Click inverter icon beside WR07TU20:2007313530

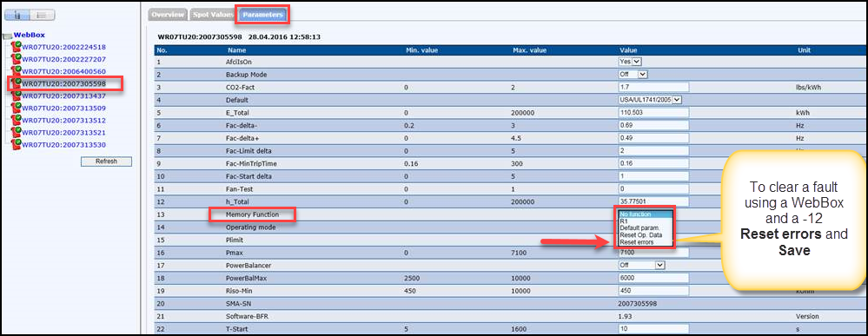tap(16, 144)
